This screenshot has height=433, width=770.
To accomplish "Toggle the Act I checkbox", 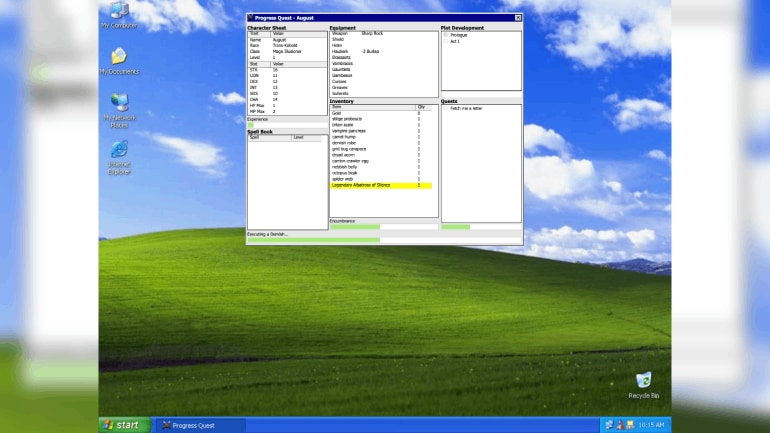I will [x=446, y=41].
